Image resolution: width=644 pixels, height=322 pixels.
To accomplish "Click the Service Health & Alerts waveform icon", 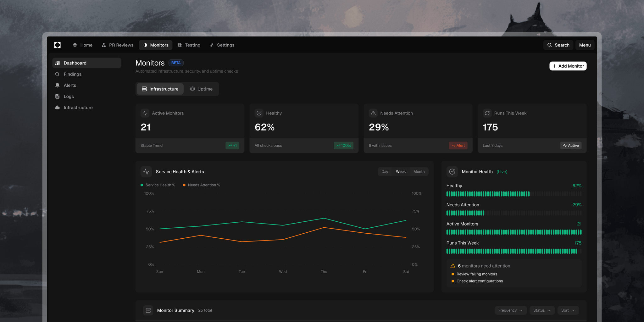I will [146, 171].
